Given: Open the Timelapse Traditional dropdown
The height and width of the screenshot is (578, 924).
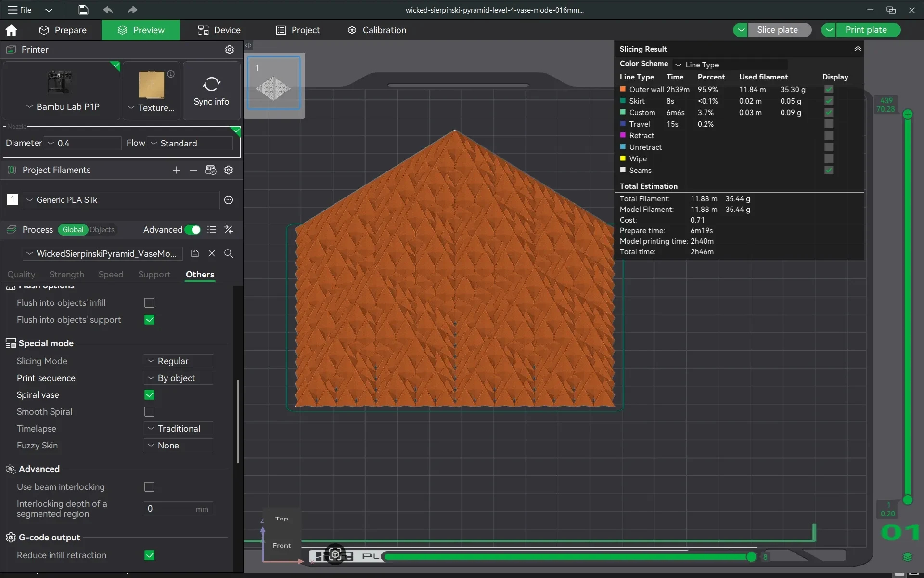Looking at the screenshot, I should (x=178, y=429).
